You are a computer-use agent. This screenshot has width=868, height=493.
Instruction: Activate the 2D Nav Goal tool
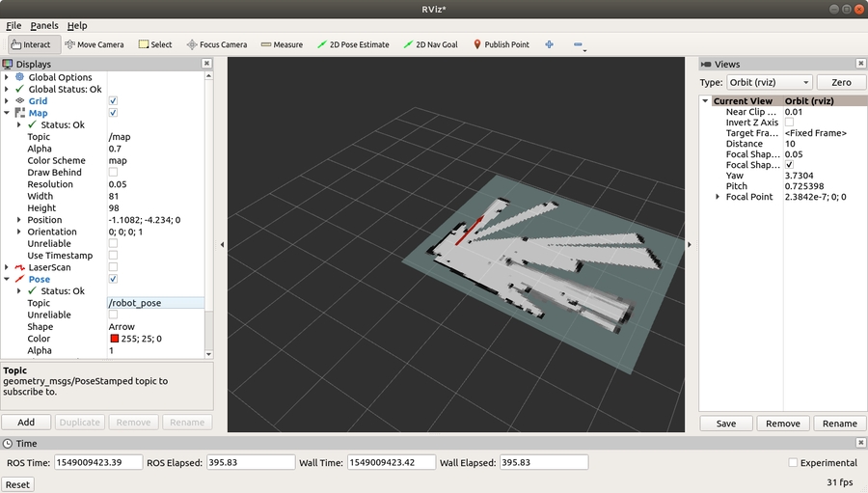[x=430, y=44]
